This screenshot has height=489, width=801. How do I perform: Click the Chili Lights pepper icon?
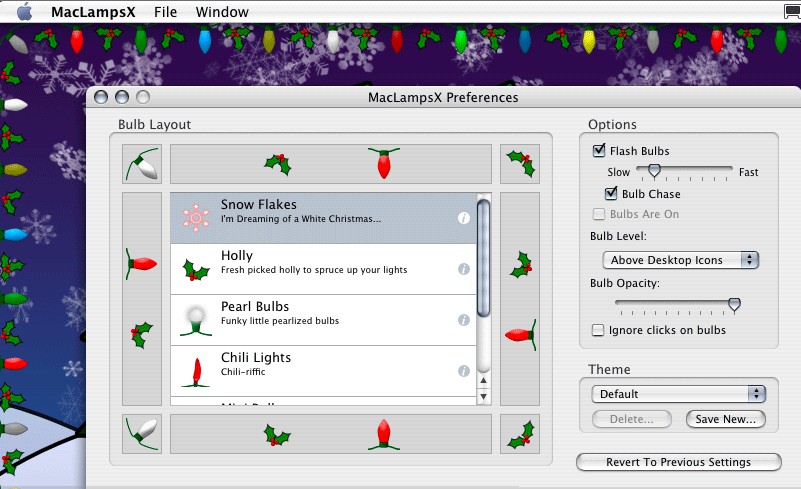pyautogui.click(x=196, y=372)
